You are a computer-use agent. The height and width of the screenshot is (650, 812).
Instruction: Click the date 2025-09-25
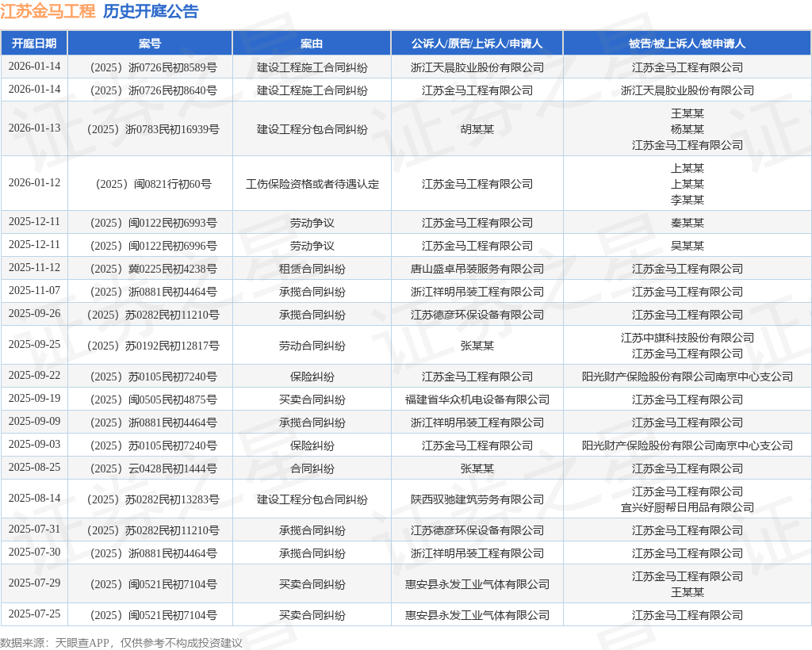coord(34,344)
